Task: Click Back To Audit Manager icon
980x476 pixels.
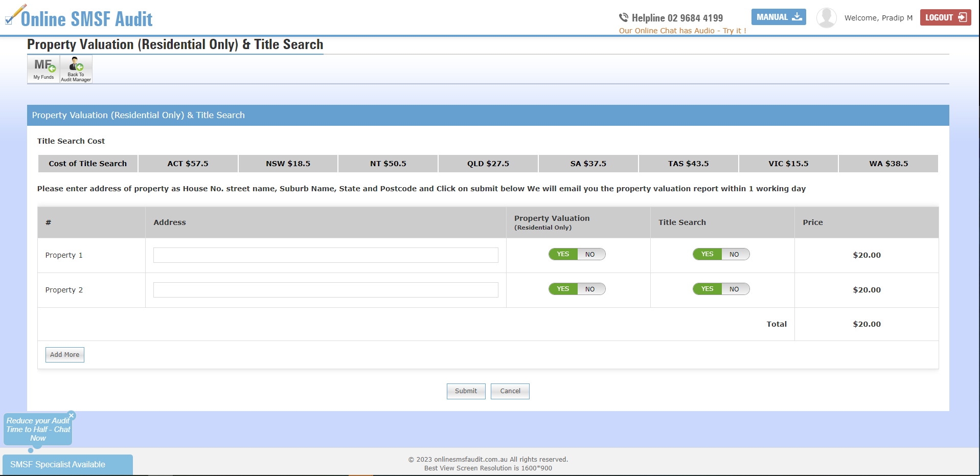Action: tap(76, 69)
